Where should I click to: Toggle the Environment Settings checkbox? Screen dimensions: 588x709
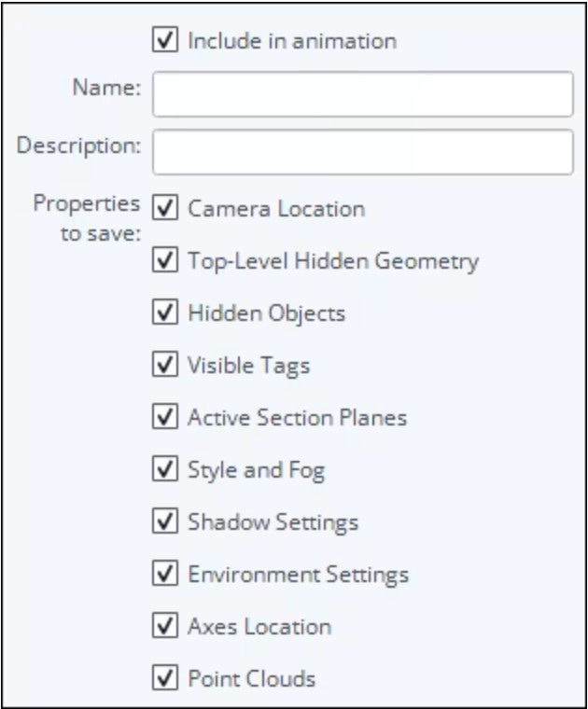pyautogui.click(x=164, y=574)
